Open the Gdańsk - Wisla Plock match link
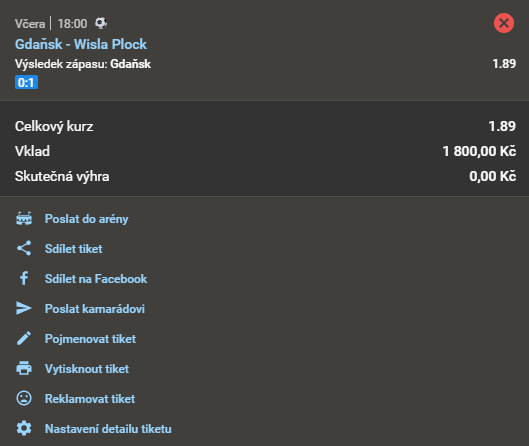Screen dimensions: 529x446 [x=81, y=44]
